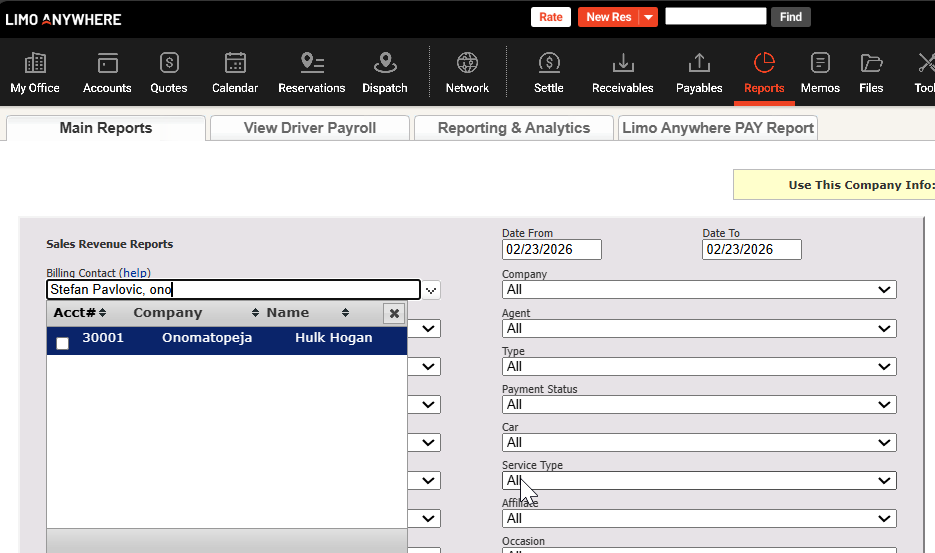Expand the Service Type dropdown
This screenshot has height=553, width=935.
coord(698,481)
